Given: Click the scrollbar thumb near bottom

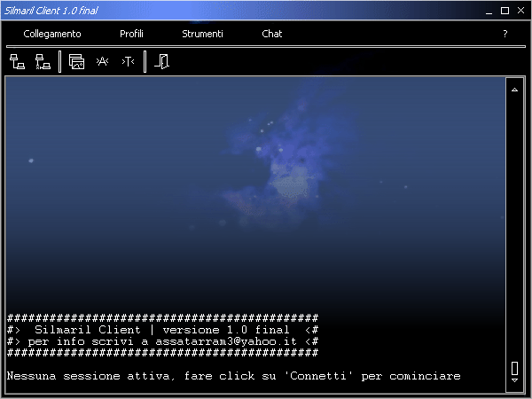Looking at the screenshot, I should pyautogui.click(x=514, y=369).
